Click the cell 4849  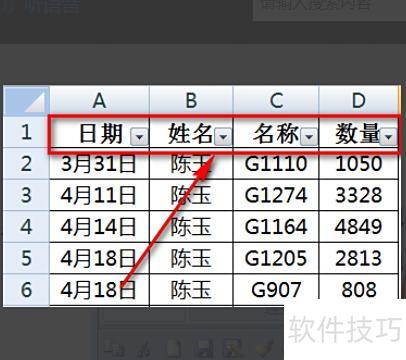[359, 227]
